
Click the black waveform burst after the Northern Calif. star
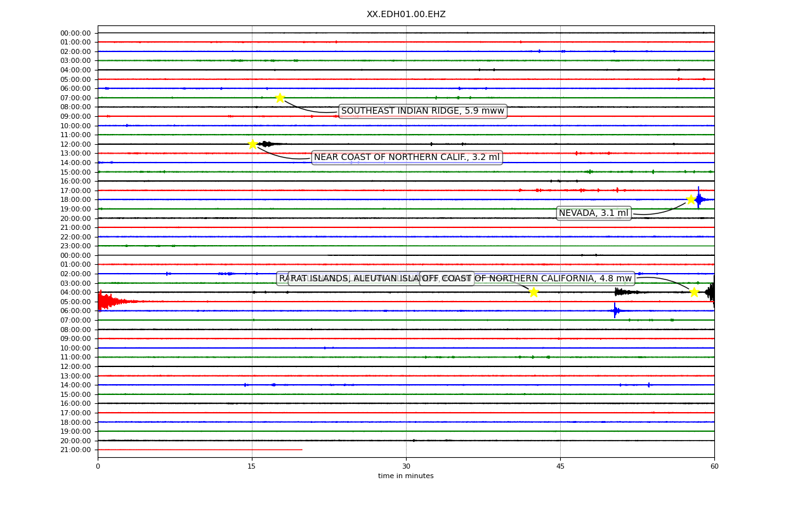tap(266, 144)
